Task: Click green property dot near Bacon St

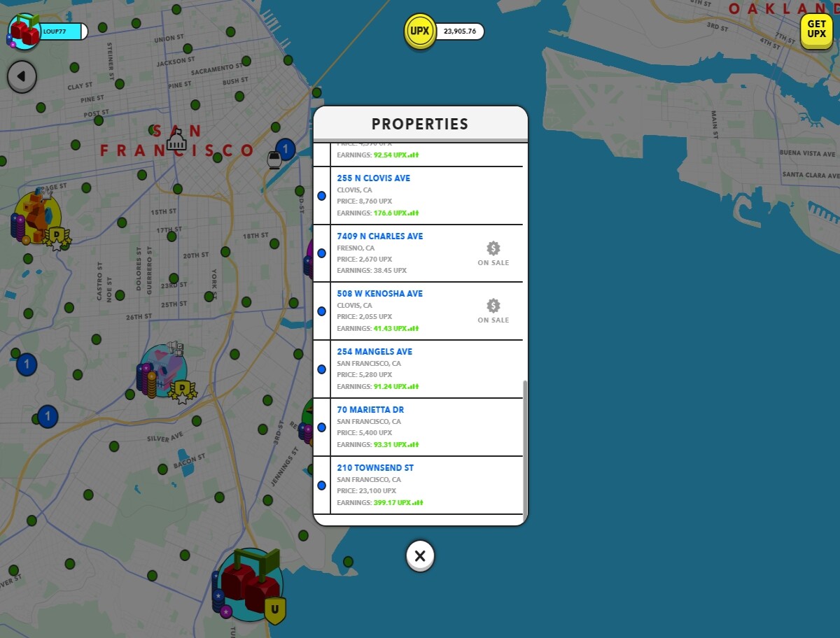Action: tap(163, 469)
